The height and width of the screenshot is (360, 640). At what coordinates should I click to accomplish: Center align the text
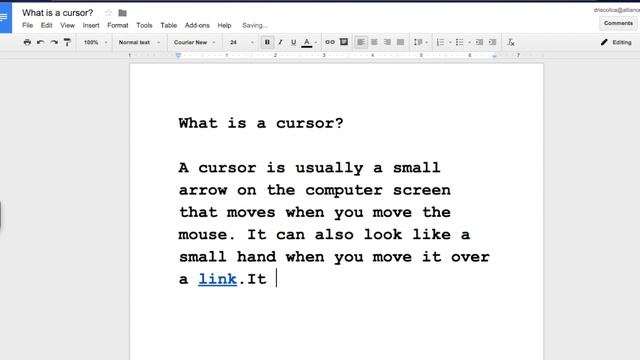[x=374, y=42]
